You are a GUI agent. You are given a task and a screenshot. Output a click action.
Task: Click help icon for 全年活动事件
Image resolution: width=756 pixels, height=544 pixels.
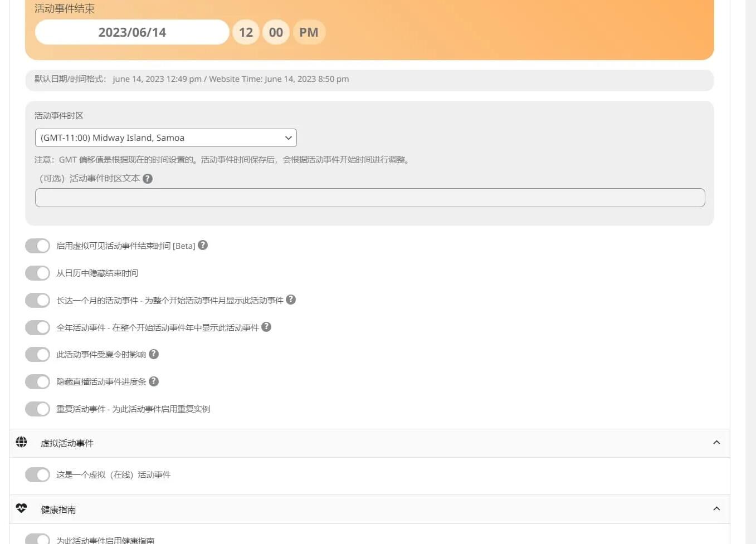click(266, 327)
